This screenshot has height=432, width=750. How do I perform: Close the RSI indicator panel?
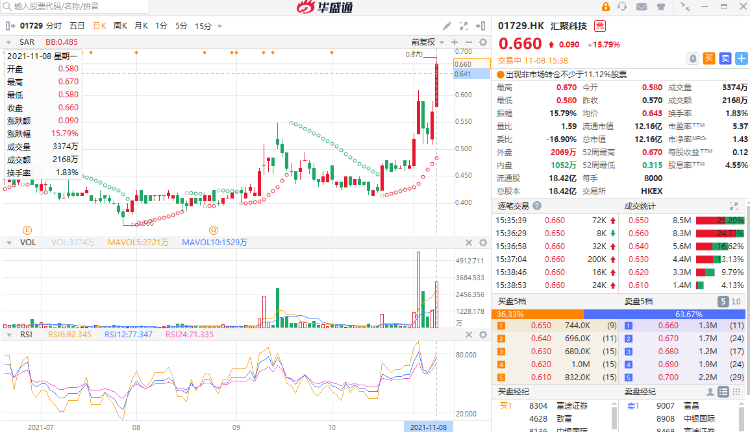(469, 334)
